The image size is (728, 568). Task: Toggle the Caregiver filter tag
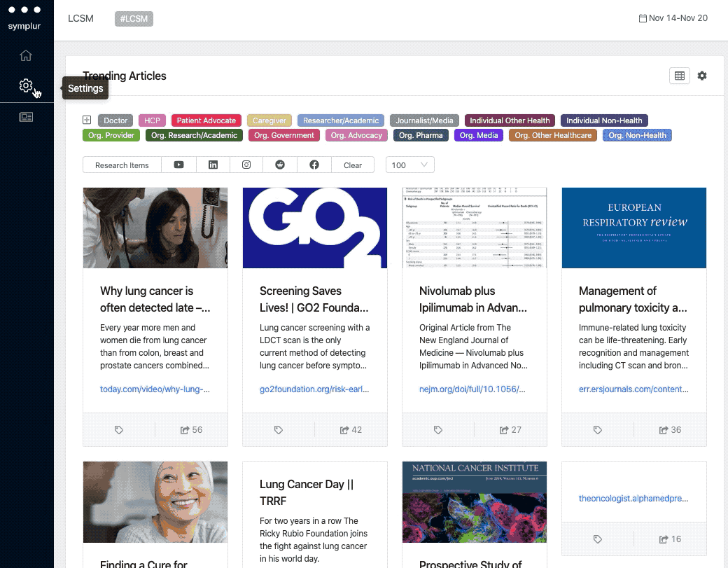pyautogui.click(x=269, y=120)
